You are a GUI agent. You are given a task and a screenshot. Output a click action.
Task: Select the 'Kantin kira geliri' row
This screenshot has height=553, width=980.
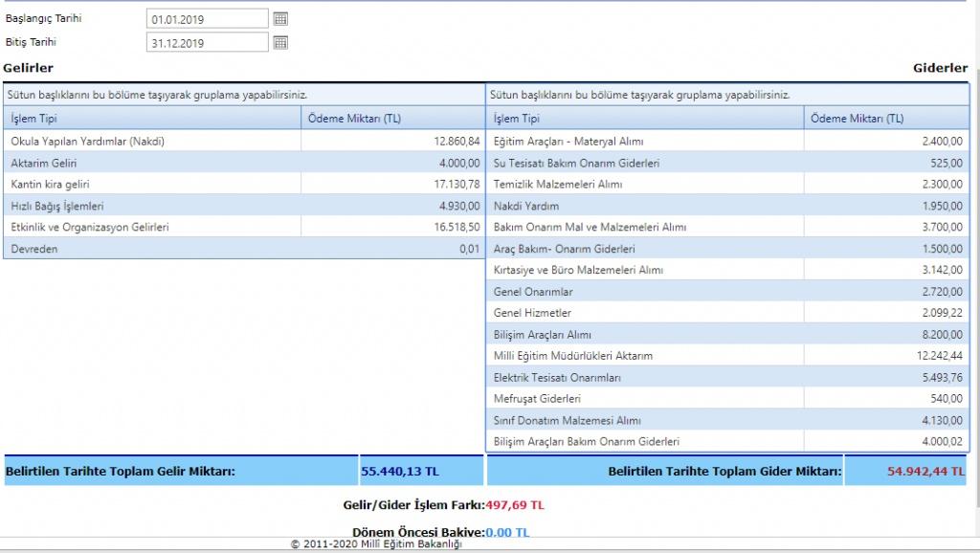(244, 185)
